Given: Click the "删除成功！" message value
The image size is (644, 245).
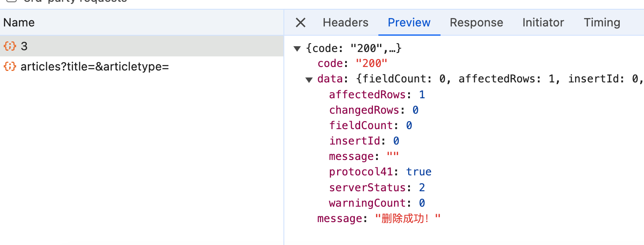Looking at the screenshot, I should click(x=408, y=219).
